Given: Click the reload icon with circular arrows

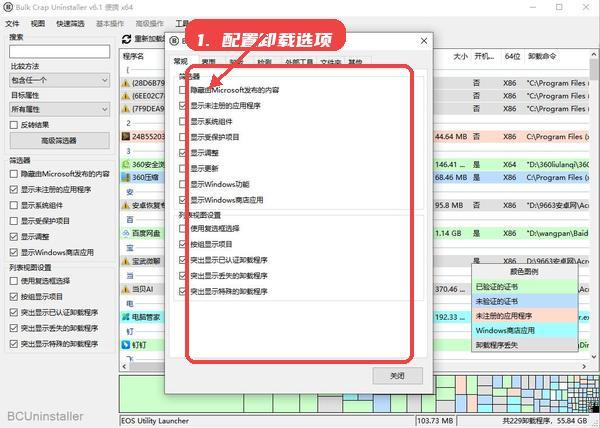Looking at the screenshot, I should [x=126, y=39].
